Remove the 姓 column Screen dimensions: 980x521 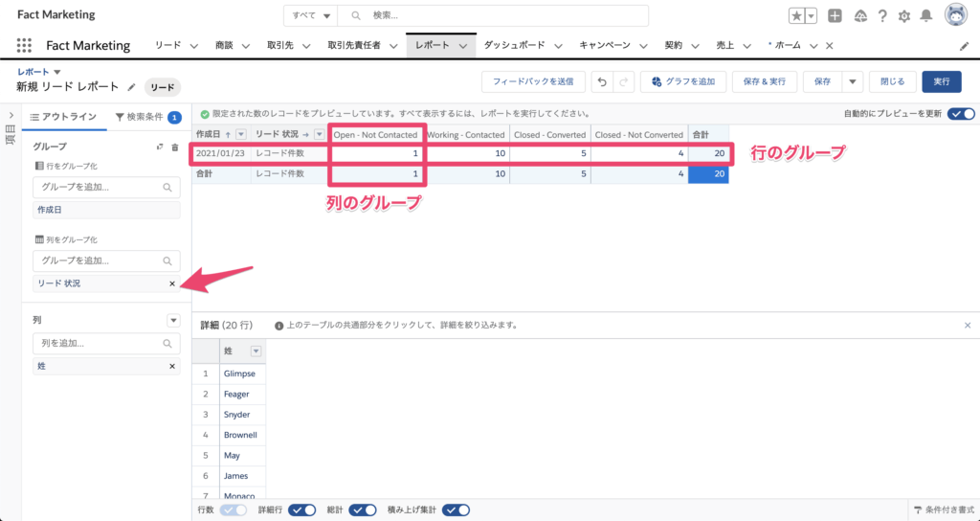coord(172,366)
